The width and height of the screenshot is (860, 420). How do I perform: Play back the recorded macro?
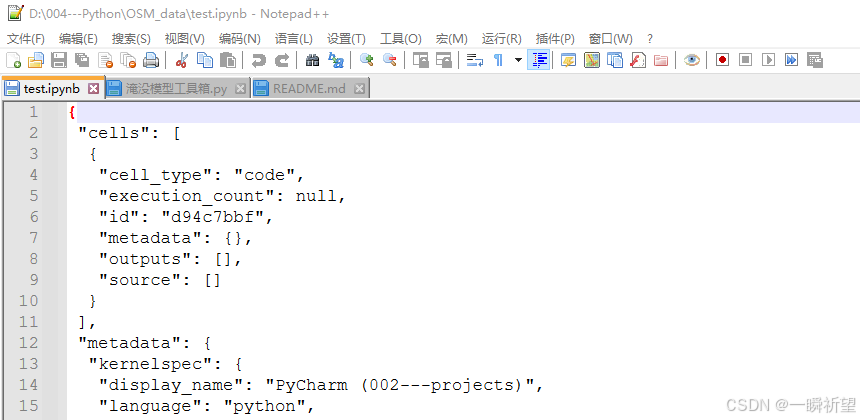click(x=768, y=60)
